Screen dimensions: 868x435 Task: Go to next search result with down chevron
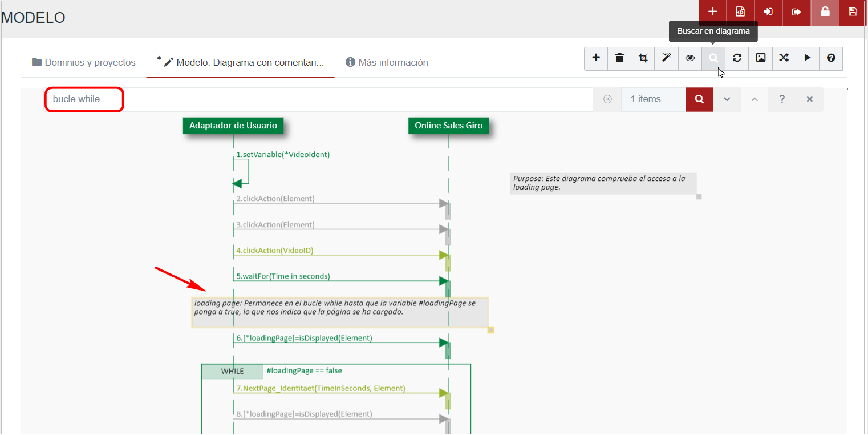(727, 99)
